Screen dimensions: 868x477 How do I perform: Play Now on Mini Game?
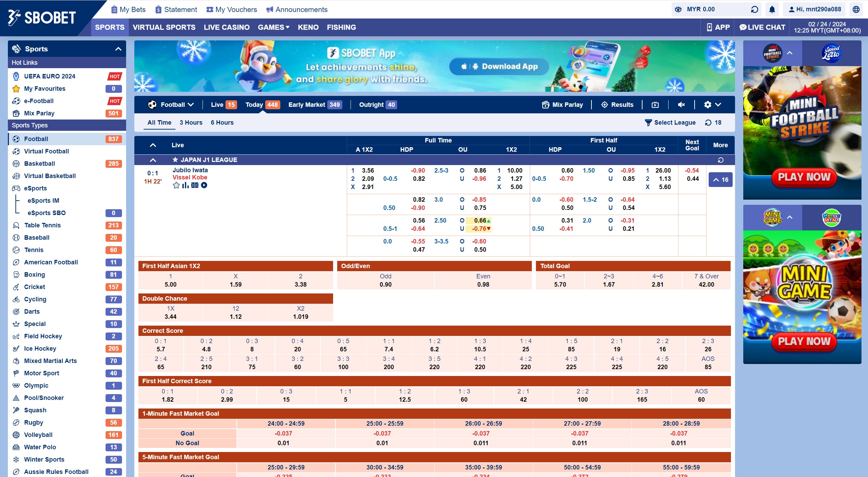(x=804, y=341)
